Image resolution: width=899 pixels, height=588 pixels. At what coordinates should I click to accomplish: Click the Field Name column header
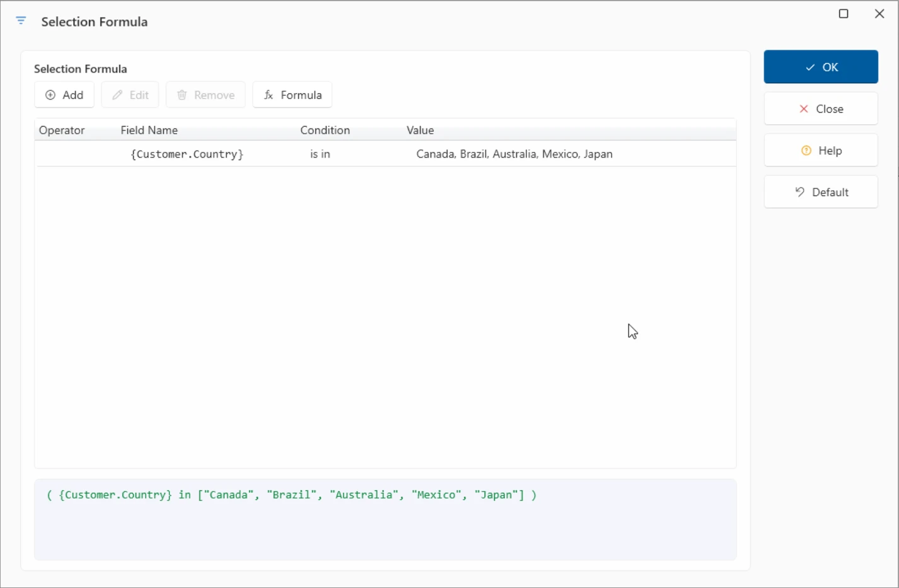[149, 130]
